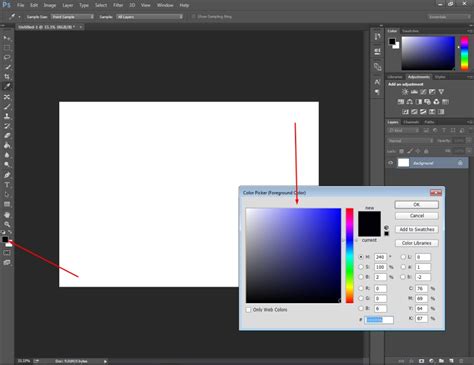Select the Eyedropper tool in the toolbox
This screenshot has width=474, height=365.
point(7,87)
